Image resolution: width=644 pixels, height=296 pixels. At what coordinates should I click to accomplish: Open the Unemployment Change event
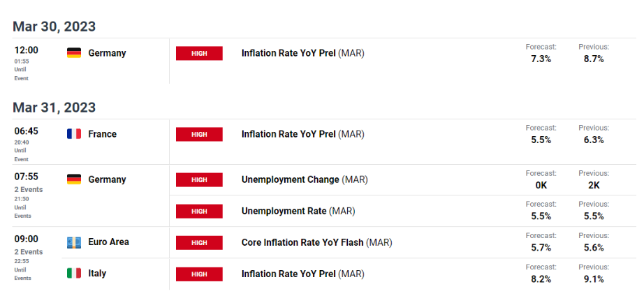click(x=304, y=180)
